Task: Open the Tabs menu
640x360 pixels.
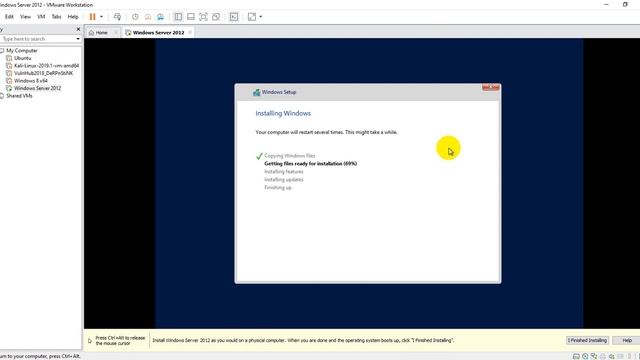Action: [x=56, y=17]
